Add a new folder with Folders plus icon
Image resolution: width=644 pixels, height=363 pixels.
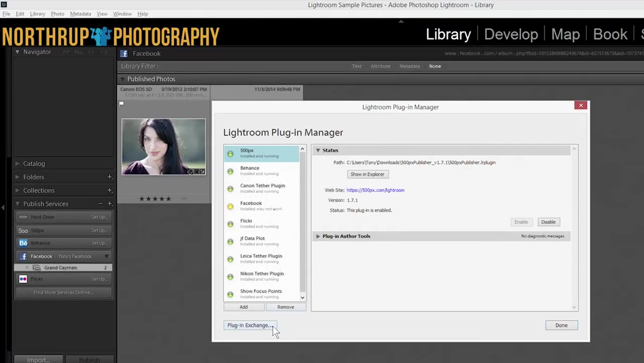(x=109, y=177)
